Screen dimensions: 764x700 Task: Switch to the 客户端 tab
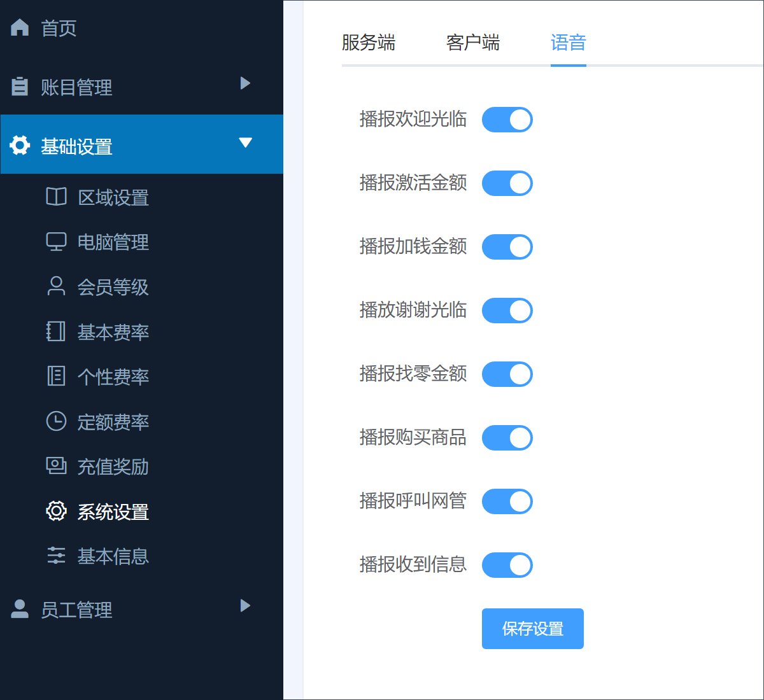click(x=473, y=43)
